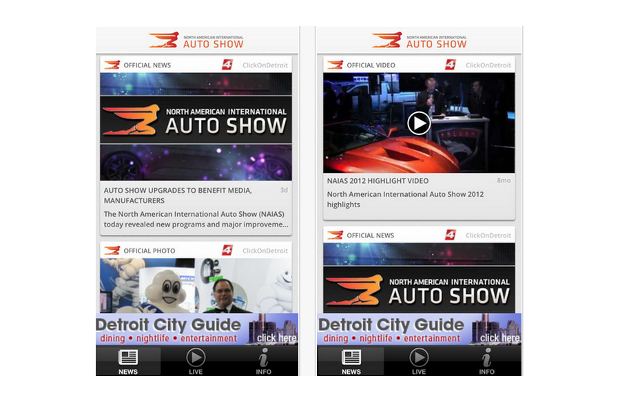This screenshot has width=620, height=400.
Task: Open headline 'Auto Show Upgrades to Benefit Media'
Action: (178, 195)
